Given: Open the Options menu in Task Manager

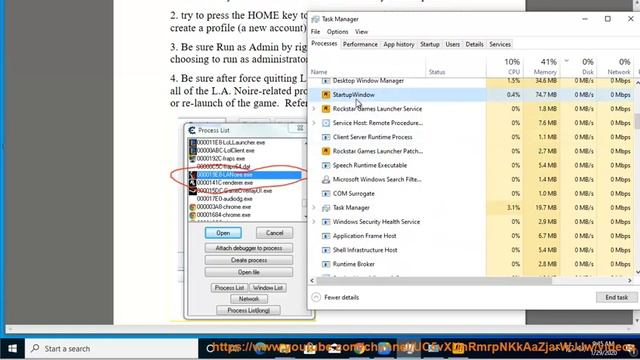Looking at the screenshot, I should pyautogui.click(x=338, y=31).
